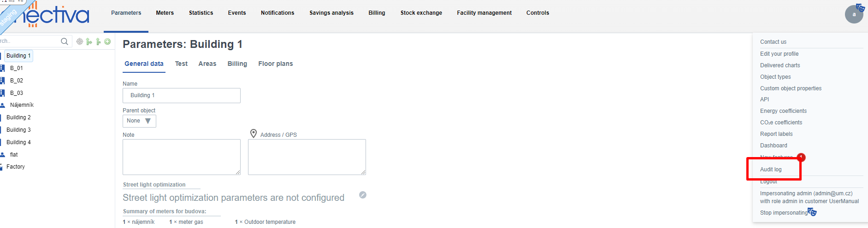Edit street light optimization via pencil icon

tap(363, 195)
